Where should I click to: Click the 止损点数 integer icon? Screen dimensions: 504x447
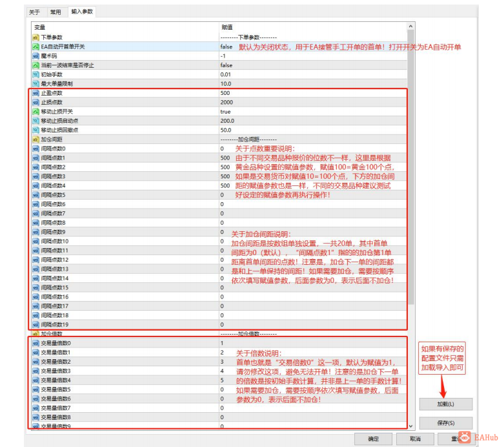35,102
